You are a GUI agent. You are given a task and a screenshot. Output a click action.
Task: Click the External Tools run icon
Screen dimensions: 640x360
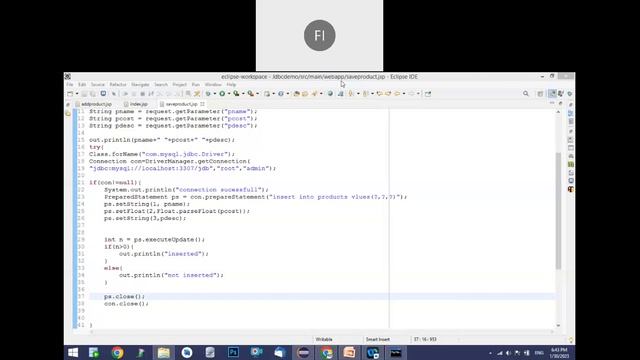[x=251, y=94]
